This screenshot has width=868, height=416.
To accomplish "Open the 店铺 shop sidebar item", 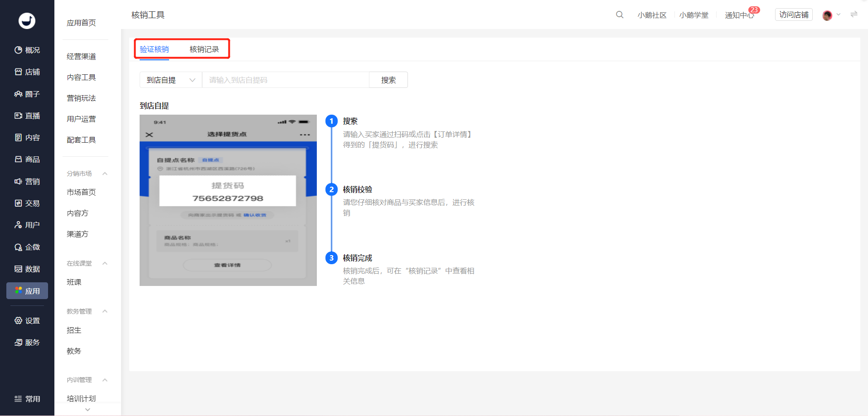I will (27, 72).
